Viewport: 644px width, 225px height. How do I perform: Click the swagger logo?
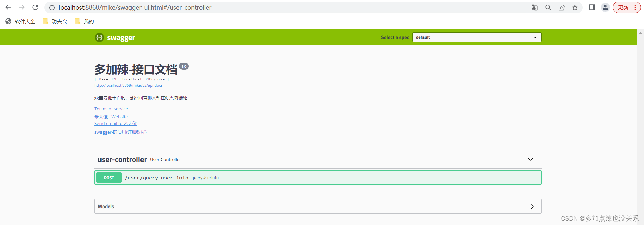point(115,37)
